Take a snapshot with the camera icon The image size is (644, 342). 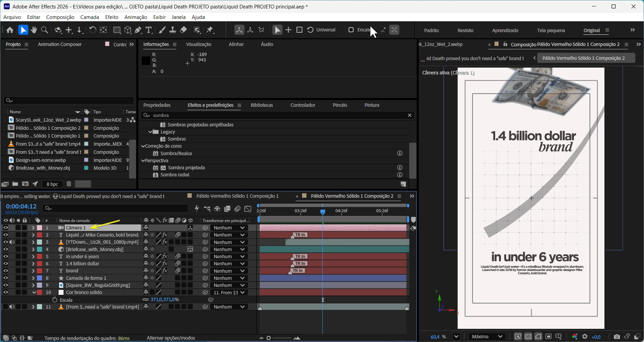pos(617,337)
